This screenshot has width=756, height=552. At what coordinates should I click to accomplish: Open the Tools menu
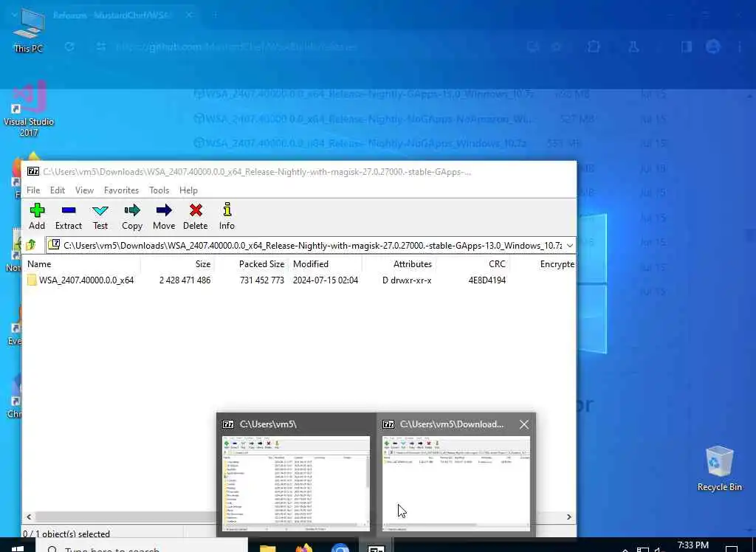click(159, 190)
